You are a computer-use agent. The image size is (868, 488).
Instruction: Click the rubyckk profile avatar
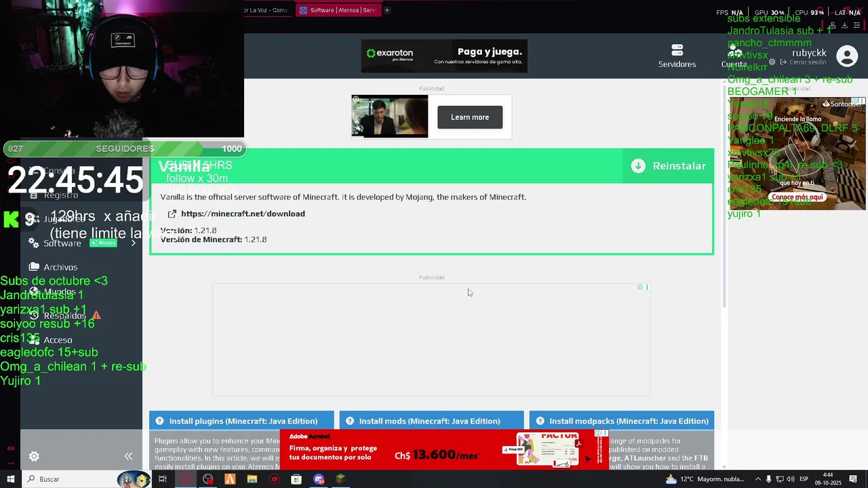tap(847, 56)
